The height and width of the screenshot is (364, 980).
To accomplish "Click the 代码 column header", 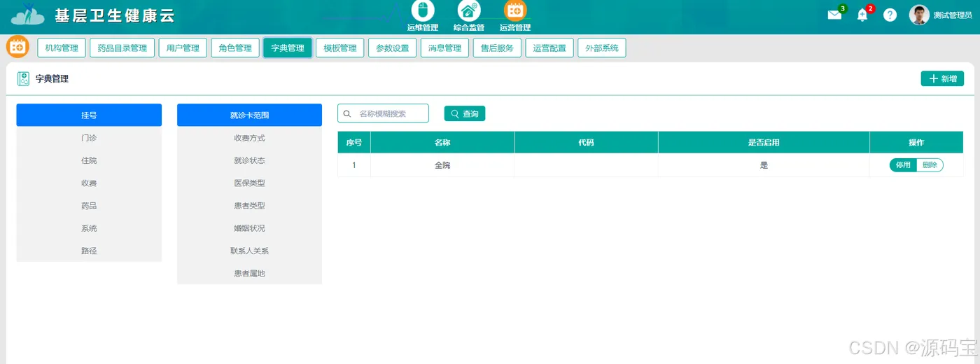I will (586, 142).
